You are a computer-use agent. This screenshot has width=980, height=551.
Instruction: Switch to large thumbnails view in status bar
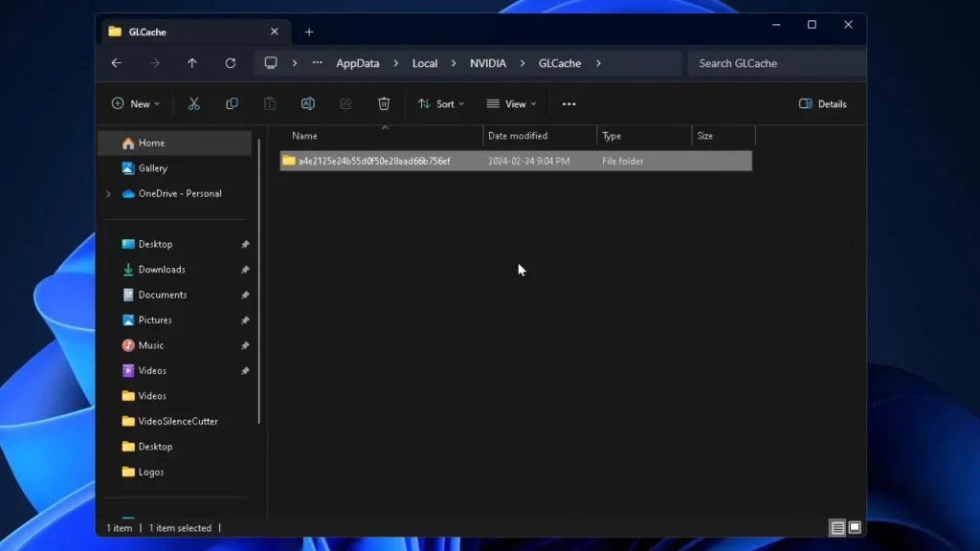click(x=855, y=528)
